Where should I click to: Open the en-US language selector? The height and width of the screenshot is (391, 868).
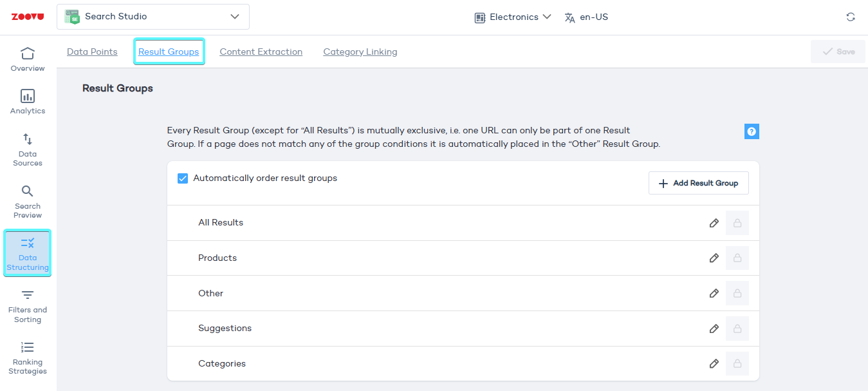tap(586, 17)
